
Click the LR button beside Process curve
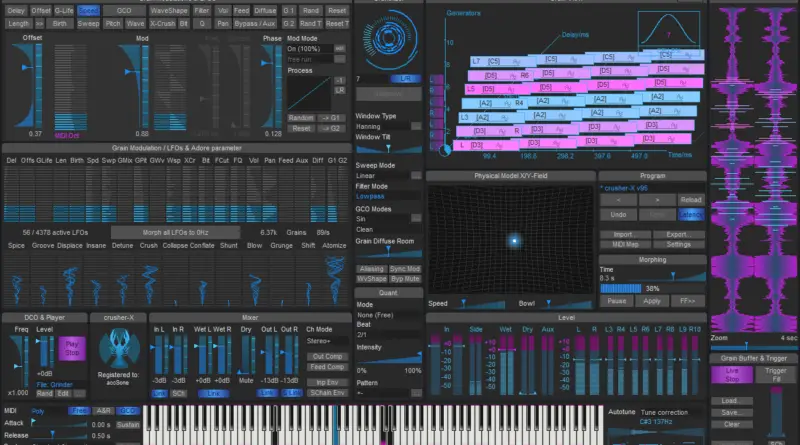point(340,90)
